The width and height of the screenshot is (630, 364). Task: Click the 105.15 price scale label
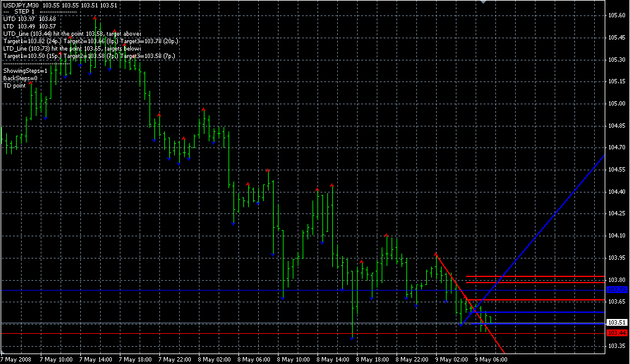click(x=617, y=81)
